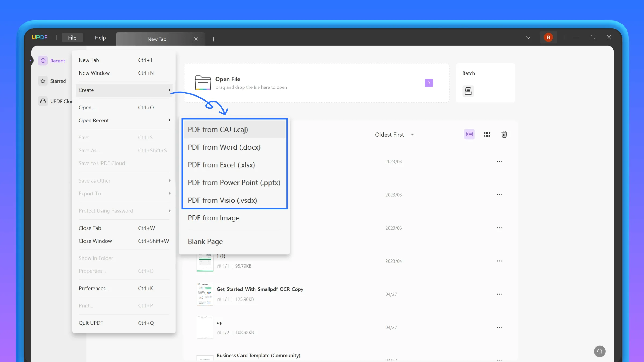Select PDF from Word (.docx) option
Viewport: 644px width, 362px height.
pos(224,147)
